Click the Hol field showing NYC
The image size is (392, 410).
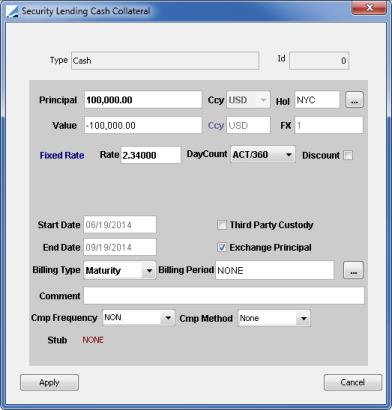pyautogui.click(x=317, y=100)
